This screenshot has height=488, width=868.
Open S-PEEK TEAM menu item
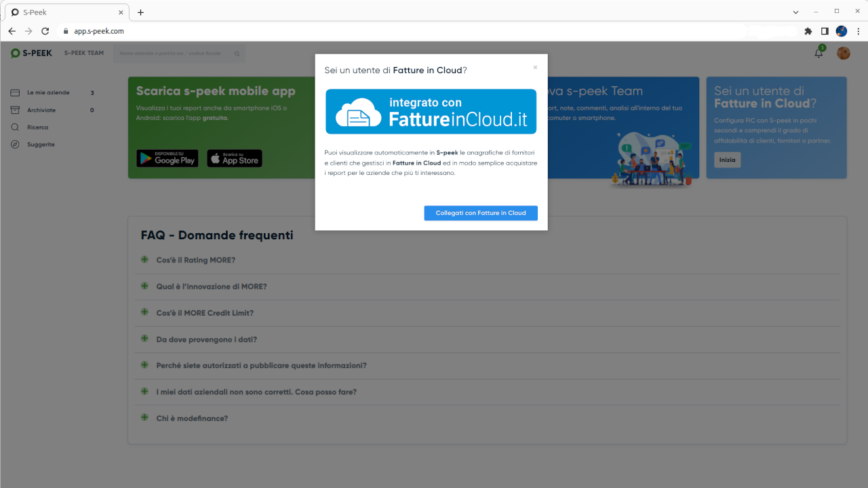click(x=84, y=53)
